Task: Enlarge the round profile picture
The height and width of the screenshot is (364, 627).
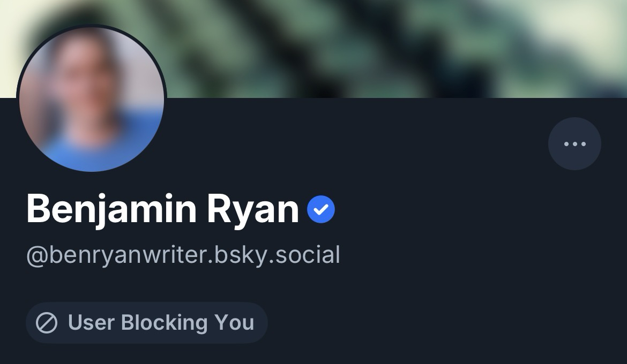Action: 92,99
